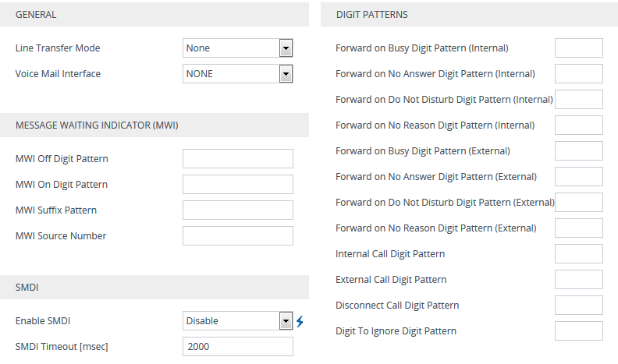Screen dimensions: 618x364
Task: Expand the Enable SMDI dropdown
Action: (238, 320)
